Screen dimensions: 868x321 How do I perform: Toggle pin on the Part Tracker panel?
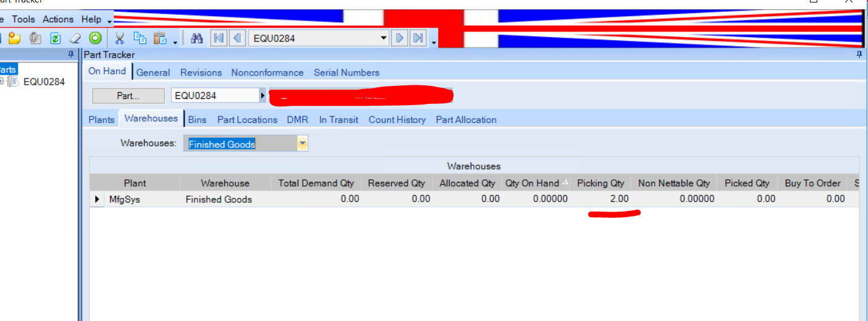[859, 54]
